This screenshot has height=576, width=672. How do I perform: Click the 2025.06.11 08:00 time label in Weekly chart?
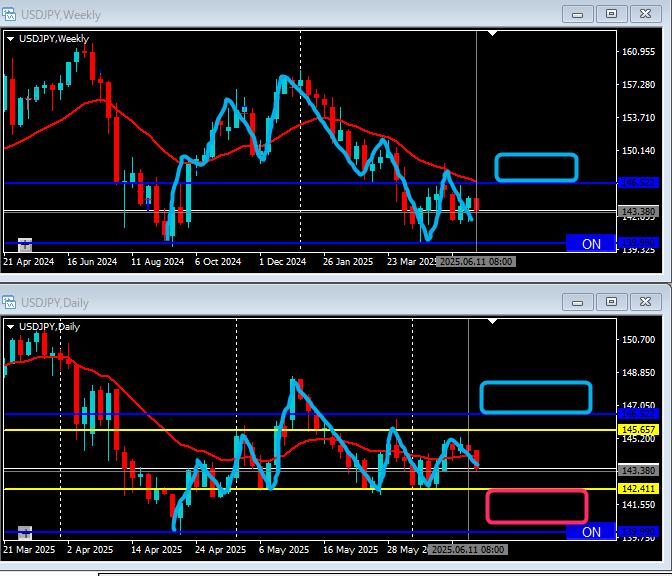click(x=476, y=261)
